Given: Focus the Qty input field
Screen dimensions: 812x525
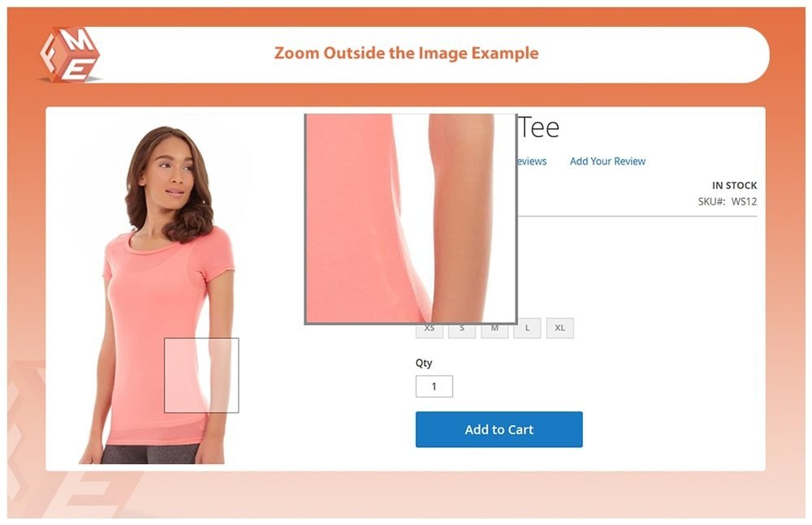Looking at the screenshot, I should pos(434,386).
